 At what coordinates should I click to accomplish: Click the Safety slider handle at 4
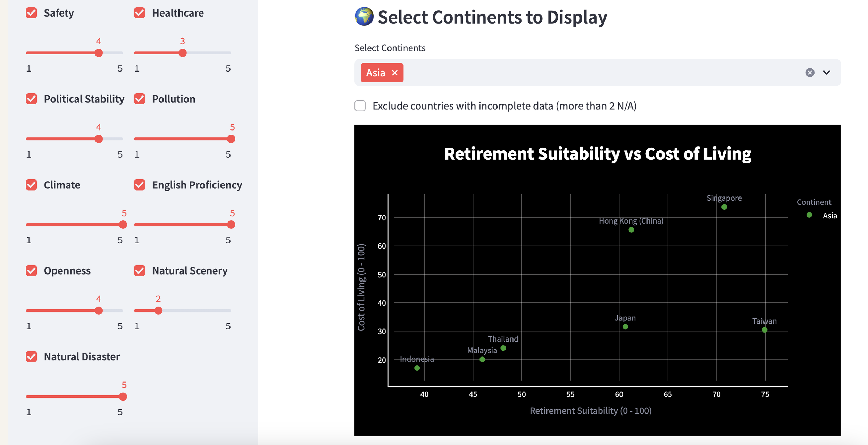pos(99,53)
